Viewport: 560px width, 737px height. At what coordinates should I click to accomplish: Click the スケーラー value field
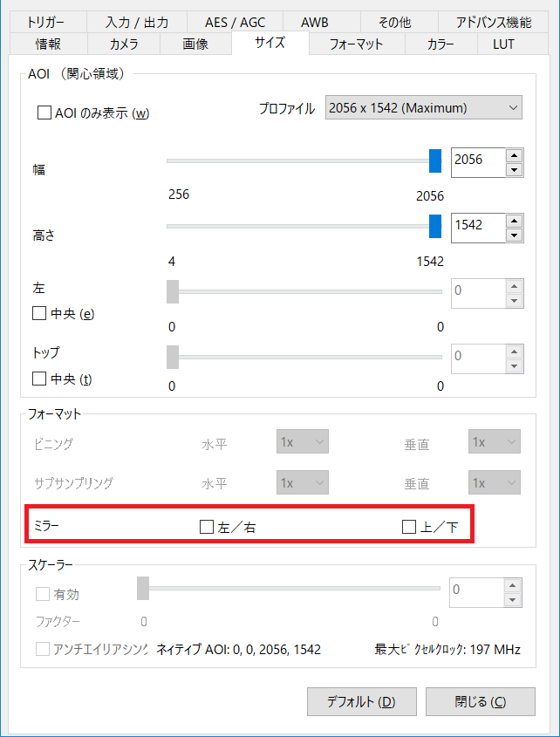click(476, 591)
